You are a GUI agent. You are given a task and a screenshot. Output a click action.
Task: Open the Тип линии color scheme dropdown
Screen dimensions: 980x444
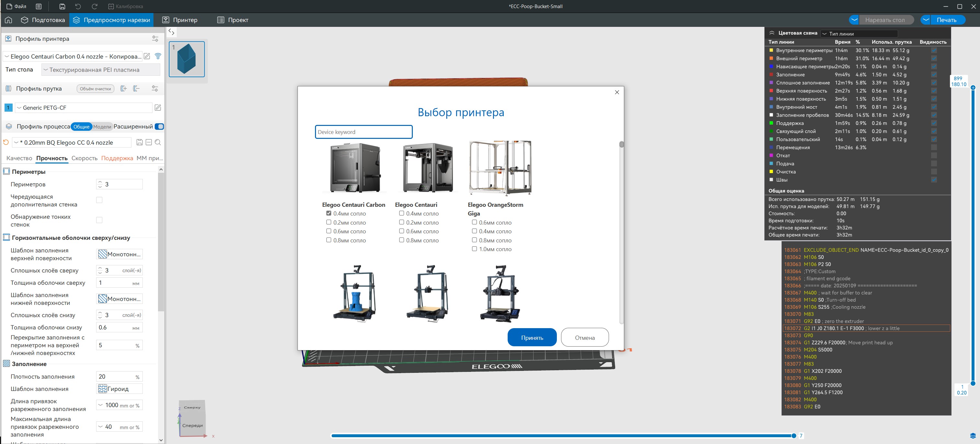point(859,33)
